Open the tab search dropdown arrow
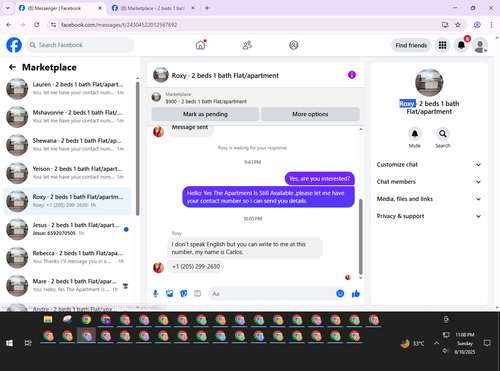This screenshot has height=371, width=500. point(8,8)
